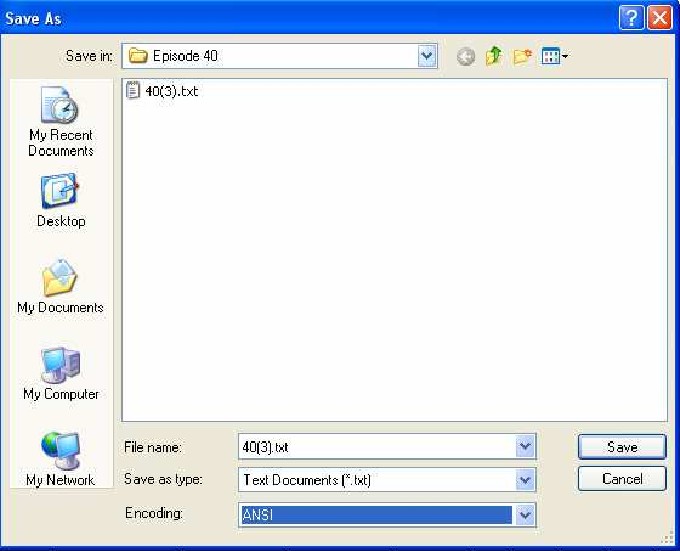The height and width of the screenshot is (551, 680).
Task: Click the resize grip in dialog corner
Action: [668, 538]
